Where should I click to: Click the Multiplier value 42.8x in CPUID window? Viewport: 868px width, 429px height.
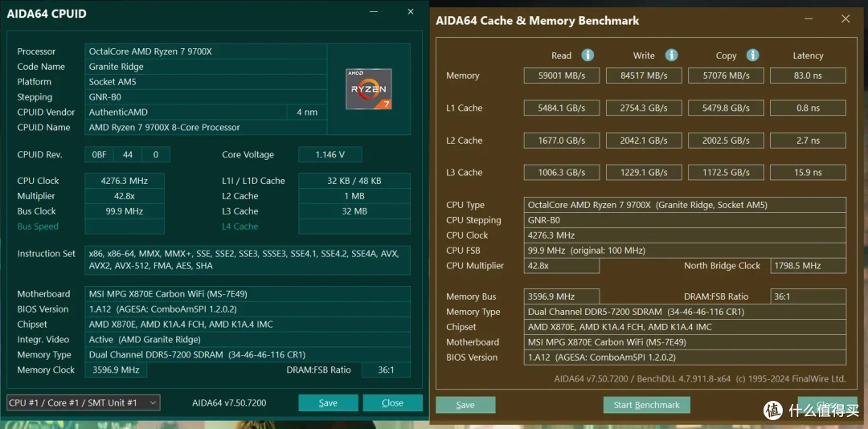125,196
